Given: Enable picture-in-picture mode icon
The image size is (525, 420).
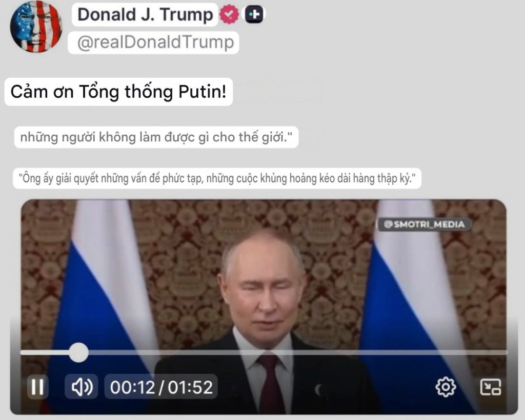Looking at the screenshot, I should (491, 387).
